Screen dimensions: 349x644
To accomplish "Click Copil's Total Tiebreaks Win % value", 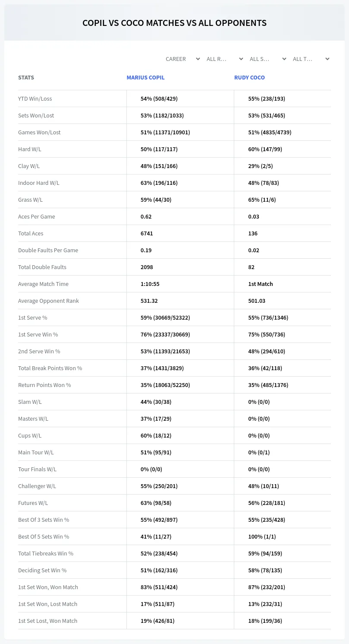I will coord(159,553).
